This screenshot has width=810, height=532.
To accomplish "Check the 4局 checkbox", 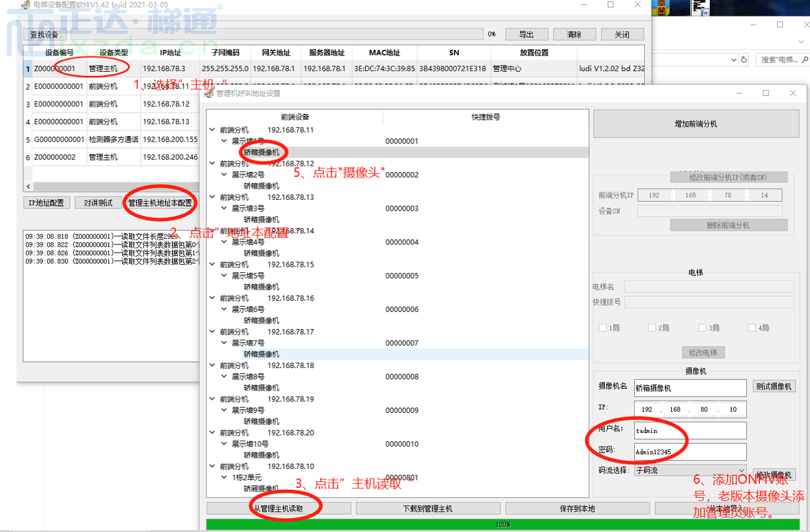I will click(751, 328).
